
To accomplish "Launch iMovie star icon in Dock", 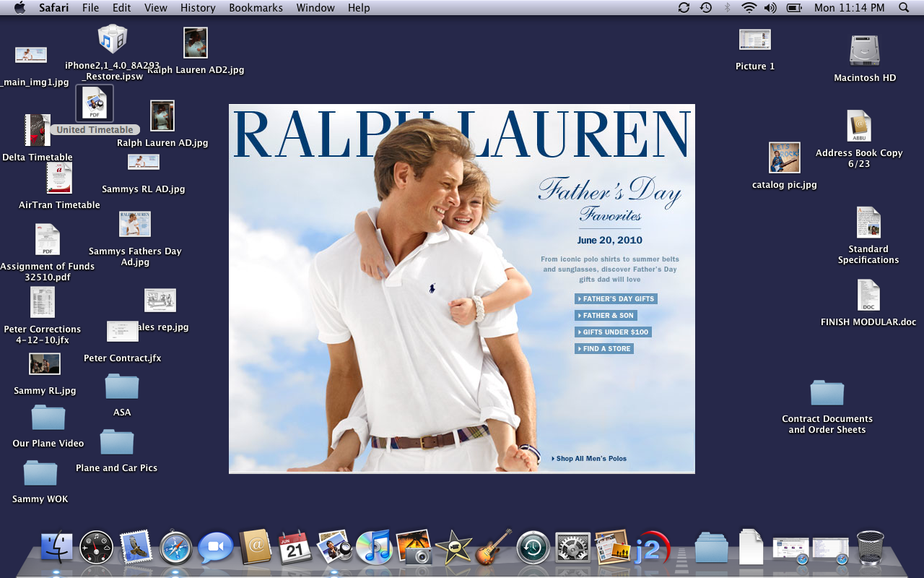I will pyautogui.click(x=454, y=548).
